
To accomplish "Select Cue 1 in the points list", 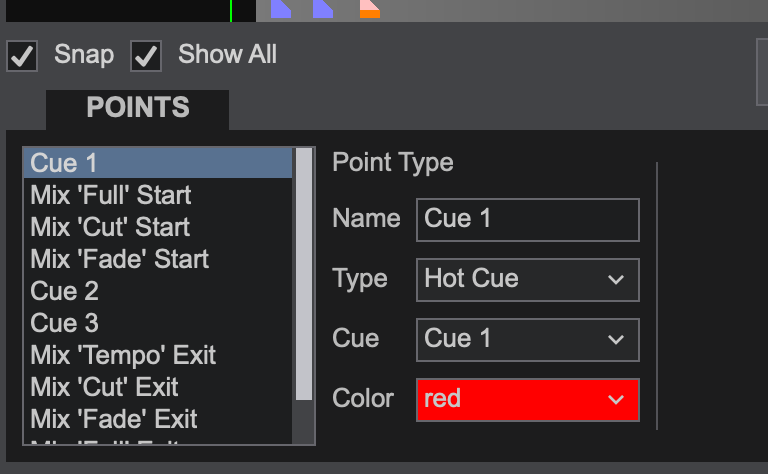I will click(158, 163).
